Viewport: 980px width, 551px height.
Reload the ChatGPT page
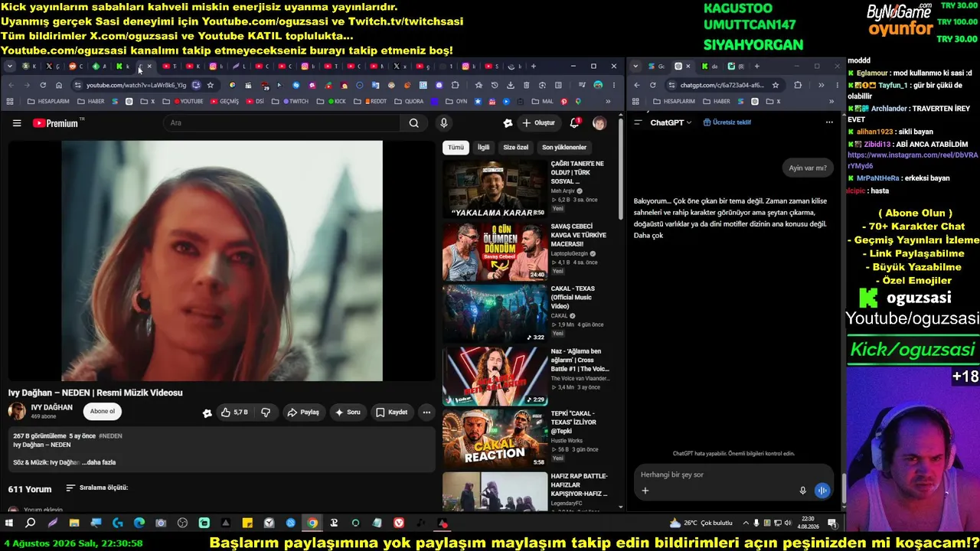click(652, 85)
